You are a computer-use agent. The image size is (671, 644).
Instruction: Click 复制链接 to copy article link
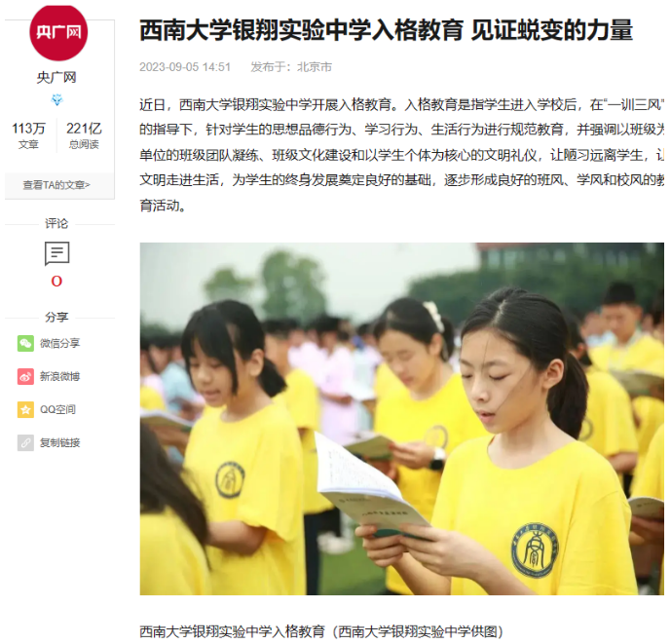(60, 442)
